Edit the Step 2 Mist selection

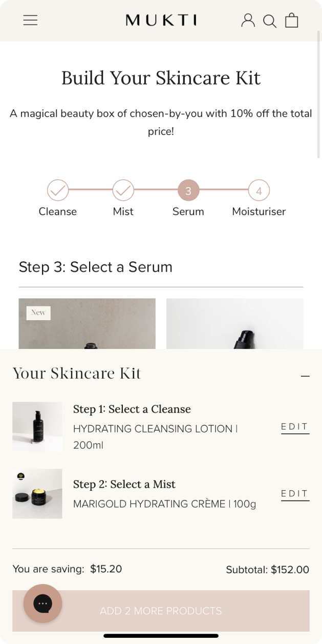pyautogui.click(x=295, y=494)
